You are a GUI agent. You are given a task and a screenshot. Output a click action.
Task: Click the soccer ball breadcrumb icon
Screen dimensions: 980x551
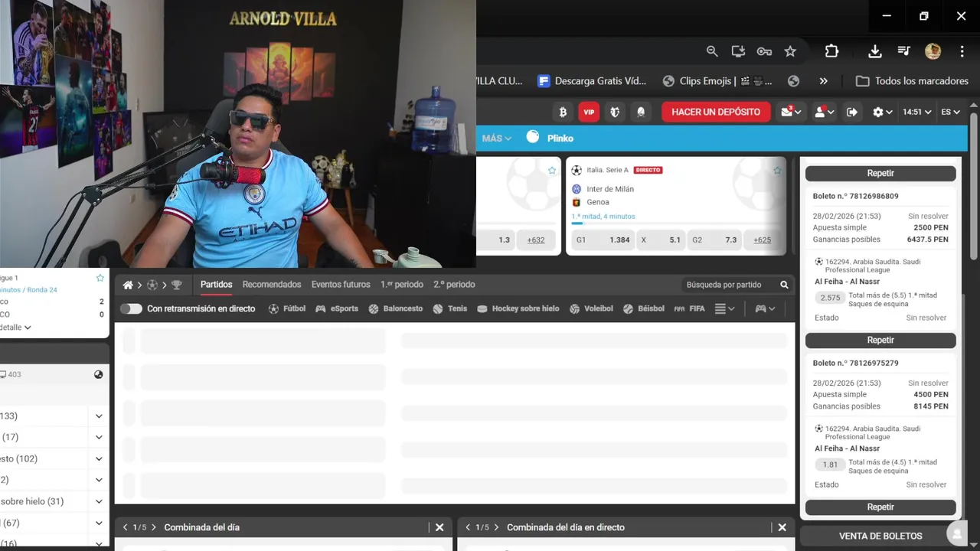click(152, 285)
